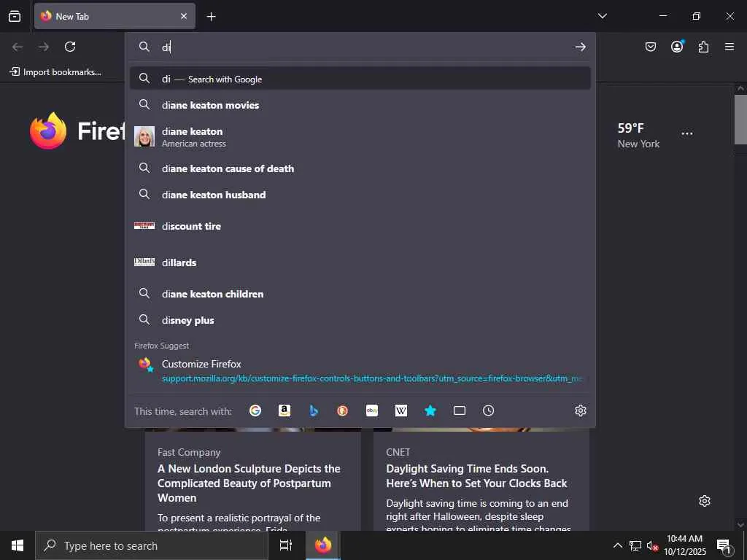747x560 pixels.
Task: Open the list all tabs dropdown
Action: click(603, 16)
